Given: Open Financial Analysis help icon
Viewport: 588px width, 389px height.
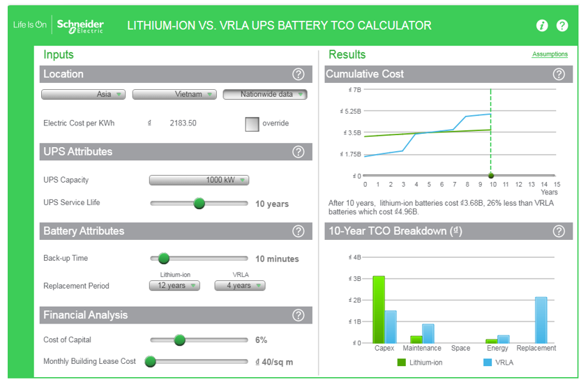Looking at the screenshot, I should click(299, 315).
